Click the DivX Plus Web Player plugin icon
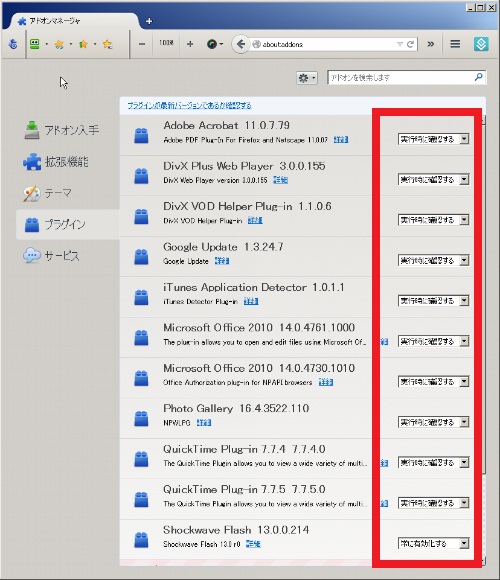 coord(141,176)
